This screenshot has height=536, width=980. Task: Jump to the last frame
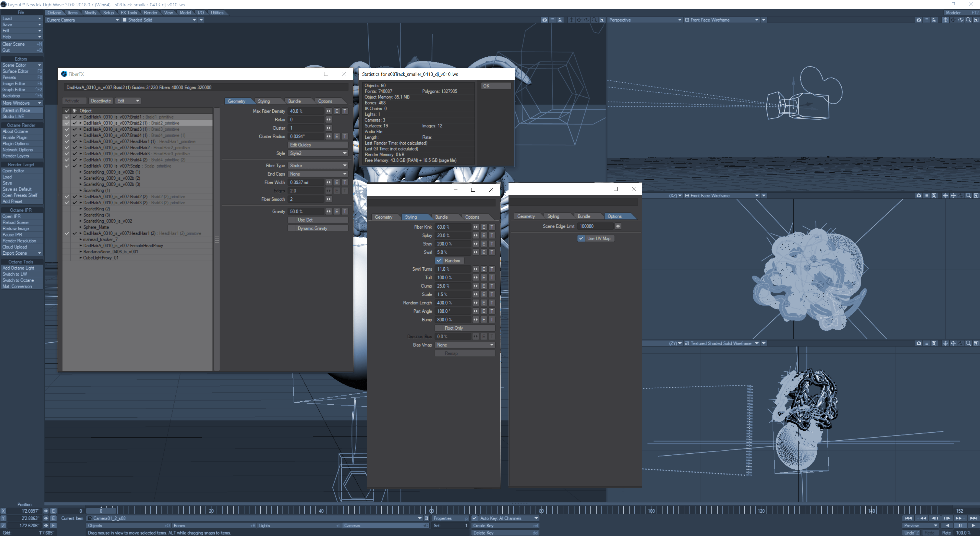coord(973,518)
